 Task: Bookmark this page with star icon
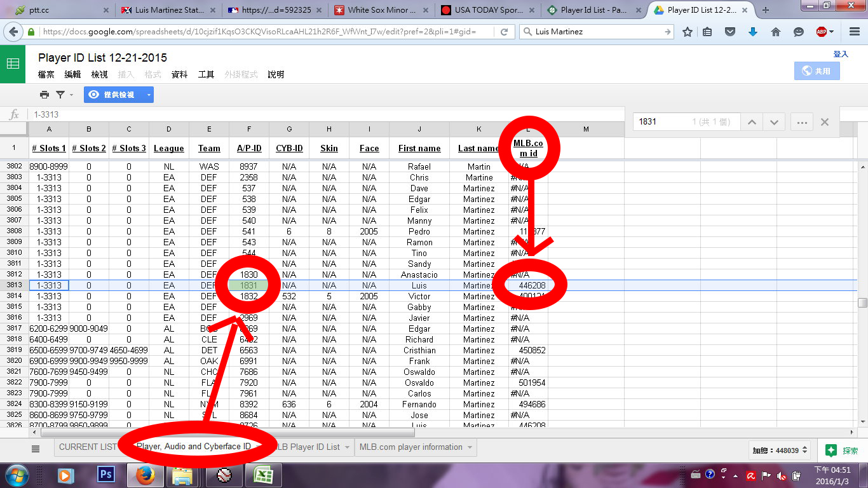(x=688, y=32)
